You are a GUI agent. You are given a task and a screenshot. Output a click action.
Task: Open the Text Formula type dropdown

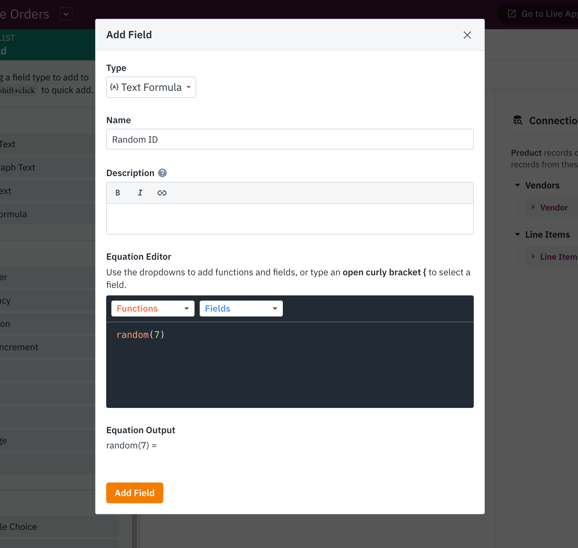pyautogui.click(x=151, y=87)
